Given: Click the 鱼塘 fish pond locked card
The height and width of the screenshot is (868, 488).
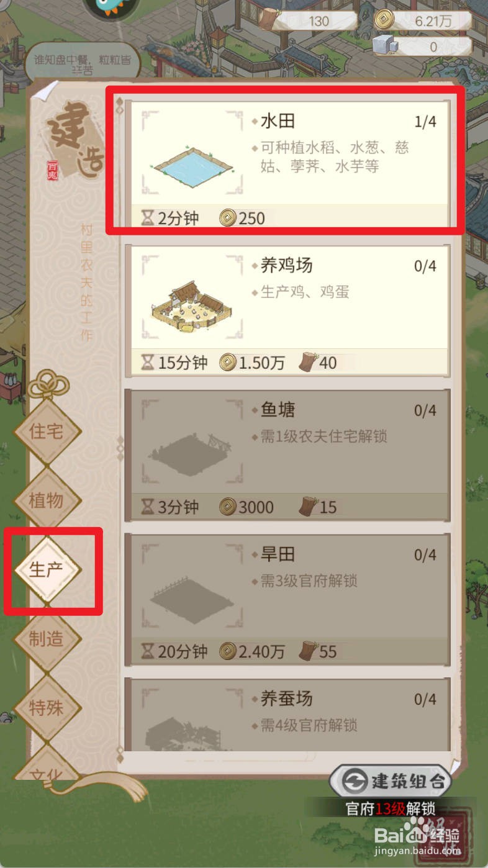Looking at the screenshot, I should [288, 455].
